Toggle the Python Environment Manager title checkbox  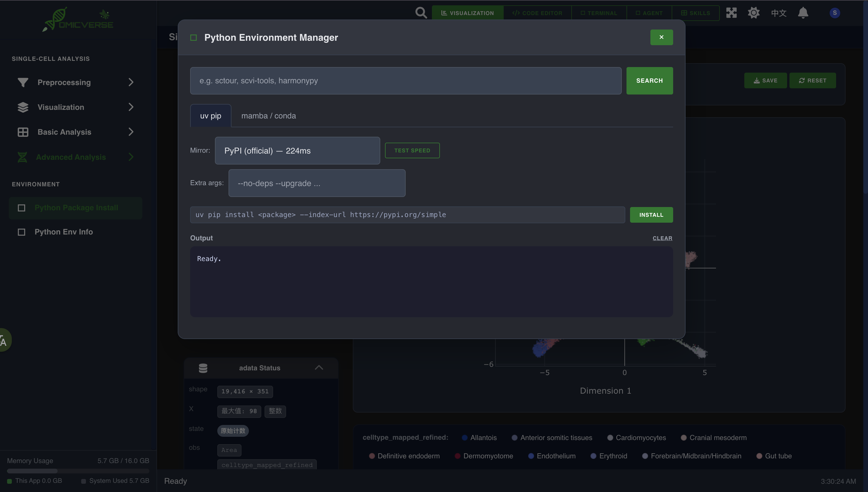click(x=193, y=38)
